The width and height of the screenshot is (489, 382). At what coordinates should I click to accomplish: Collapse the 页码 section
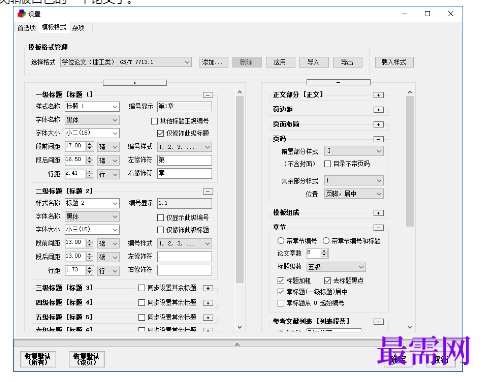378,139
